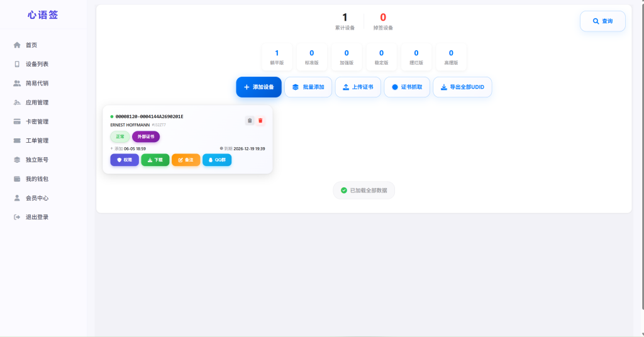
Task: Click the 独立账号 layers icon
Action: tap(17, 160)
